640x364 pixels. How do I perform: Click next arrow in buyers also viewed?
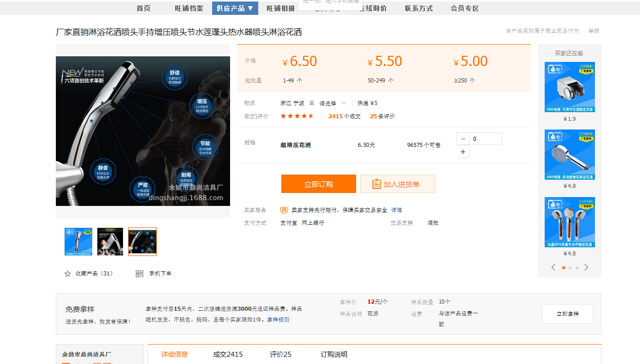[586, 267]
